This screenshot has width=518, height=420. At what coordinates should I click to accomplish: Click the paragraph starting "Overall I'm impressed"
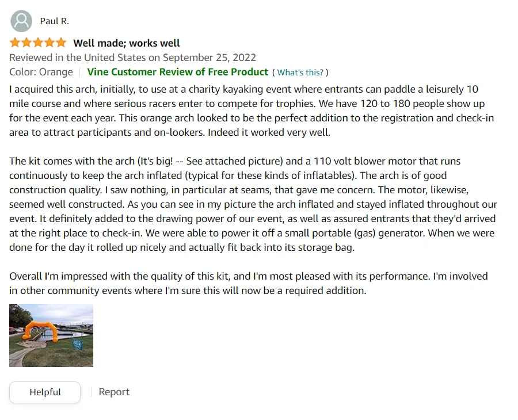click(247, 283)
